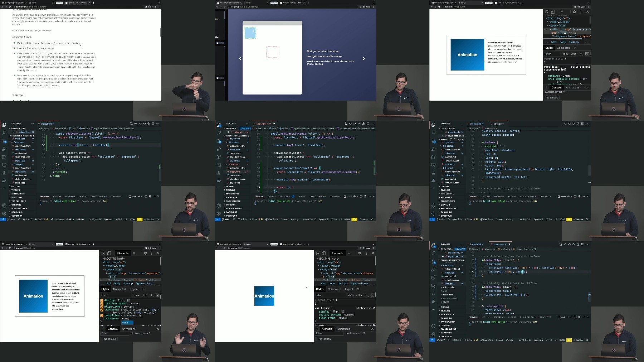Open Manage gear in middle-left VS Code activity bar
644x362 pixels.
(x=4, y=213)
